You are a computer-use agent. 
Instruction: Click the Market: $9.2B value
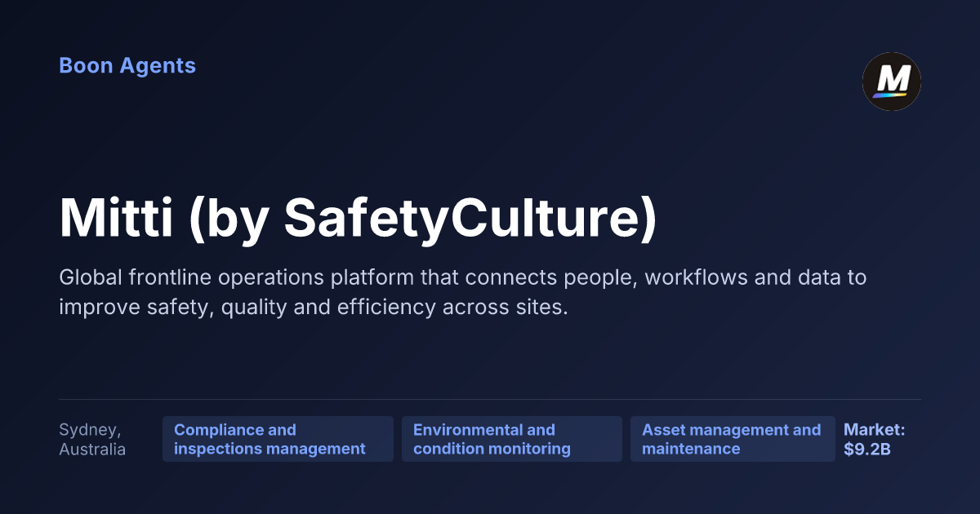point(874,439)
